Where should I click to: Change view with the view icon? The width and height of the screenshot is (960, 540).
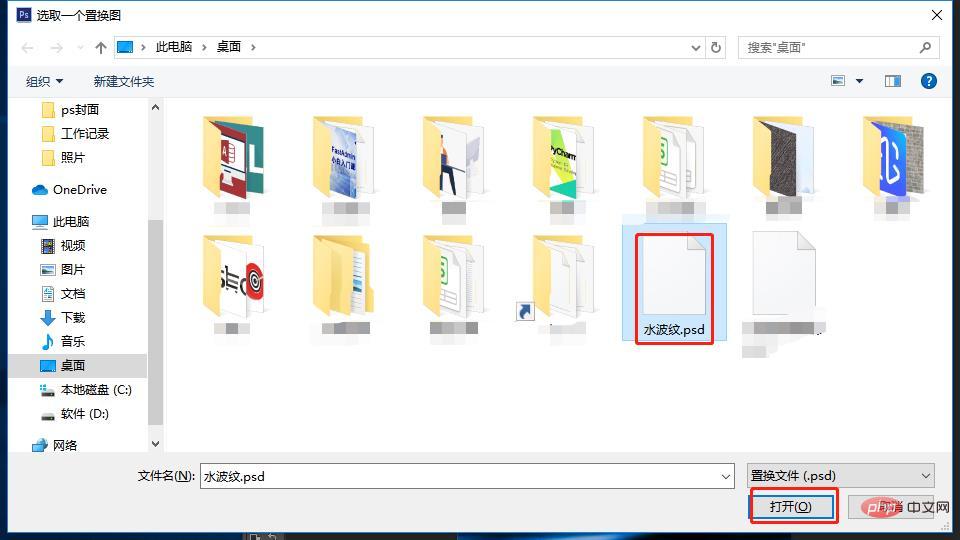click(x=838, y=81)
